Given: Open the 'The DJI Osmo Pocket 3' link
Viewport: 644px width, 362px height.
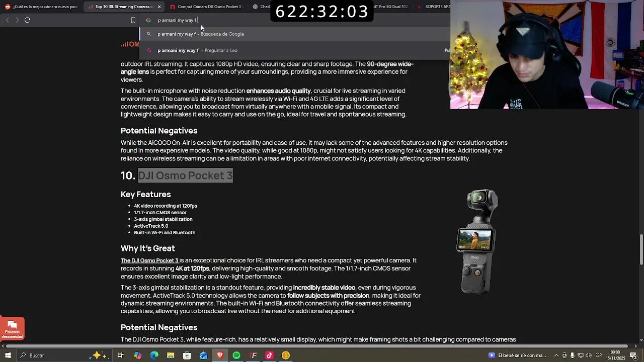Looking at the screenshot, I should (x=149, y=260).
